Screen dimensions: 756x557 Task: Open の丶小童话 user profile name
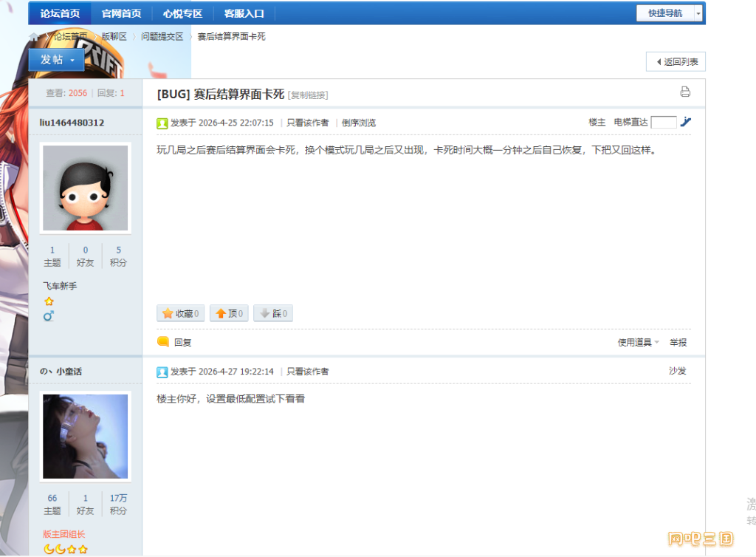coord(61,372)
